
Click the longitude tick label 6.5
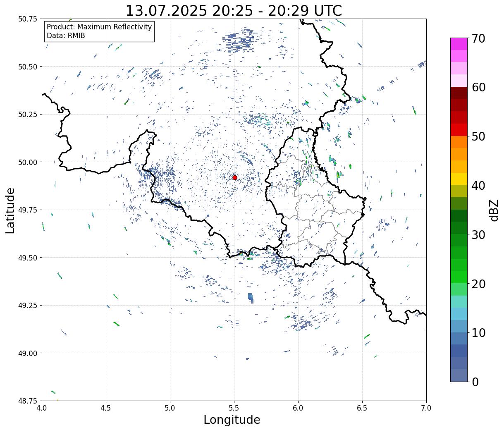tap(362, 408)
